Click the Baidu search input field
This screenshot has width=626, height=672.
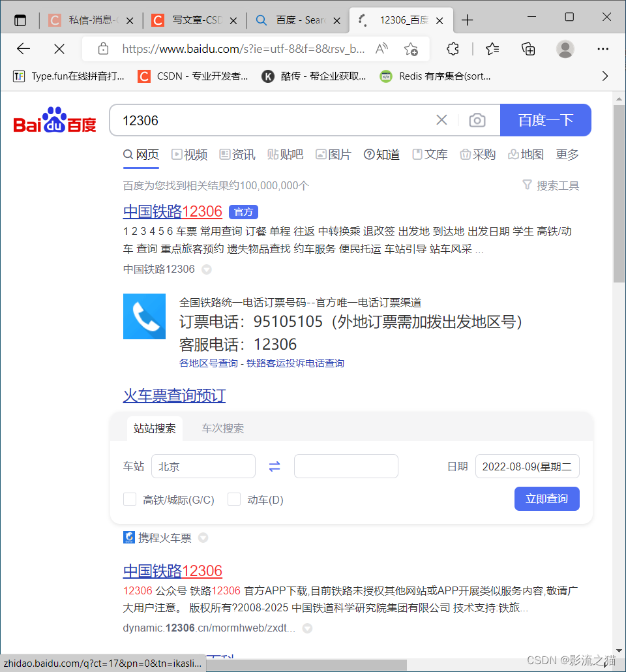[275, 120]
